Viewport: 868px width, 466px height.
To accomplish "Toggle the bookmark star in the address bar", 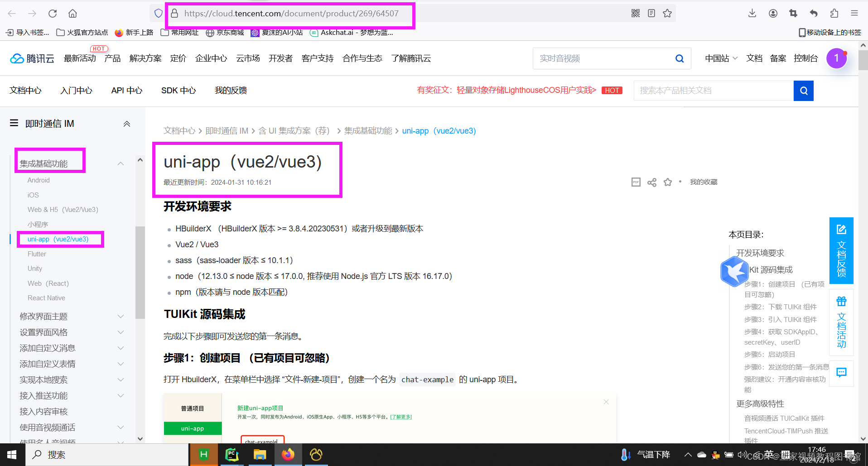I will 667,13.
